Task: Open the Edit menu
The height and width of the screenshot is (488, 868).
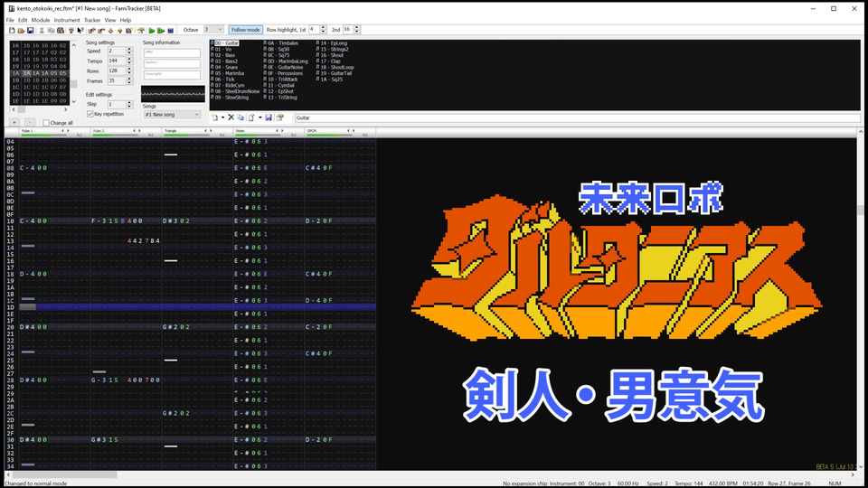Action: click(x=23, y=20)
